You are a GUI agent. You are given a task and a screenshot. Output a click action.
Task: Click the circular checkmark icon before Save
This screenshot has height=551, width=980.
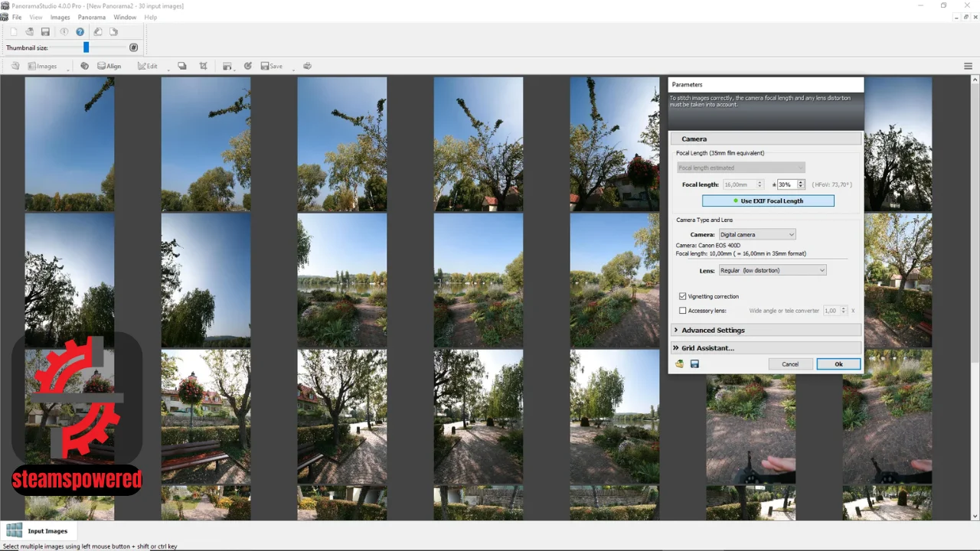click(248, 66)
